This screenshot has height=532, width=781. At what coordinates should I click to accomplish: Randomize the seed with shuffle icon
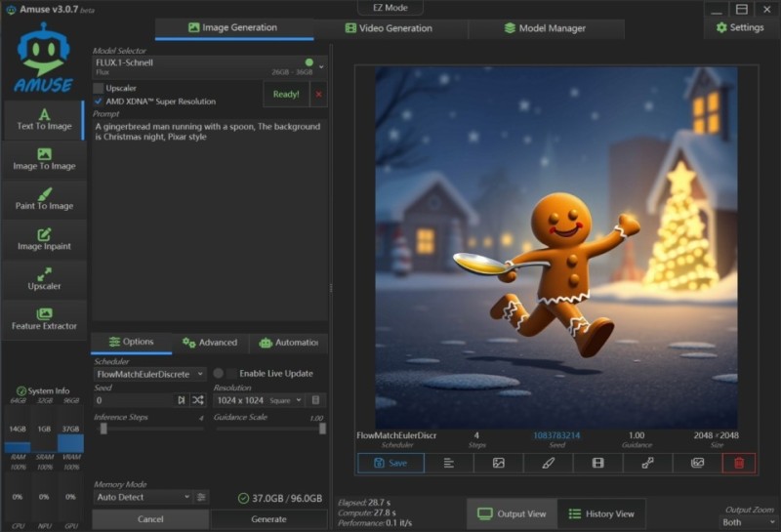[x=198, y=400]
